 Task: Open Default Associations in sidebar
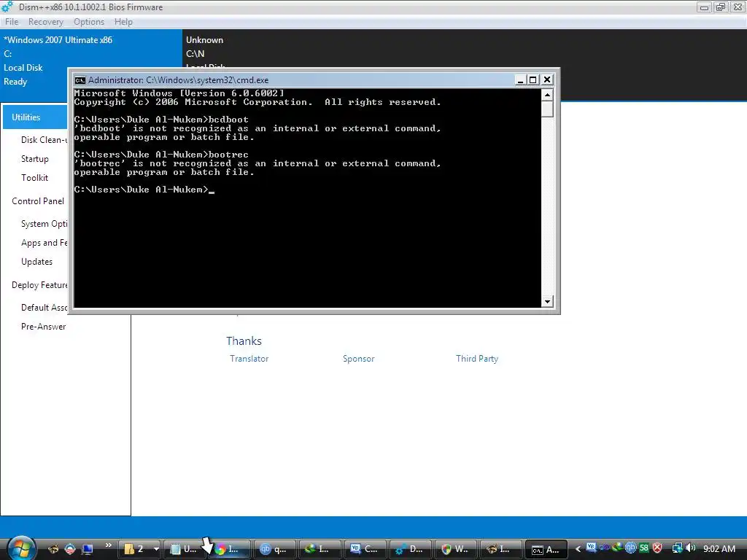(x=44, y=308)
